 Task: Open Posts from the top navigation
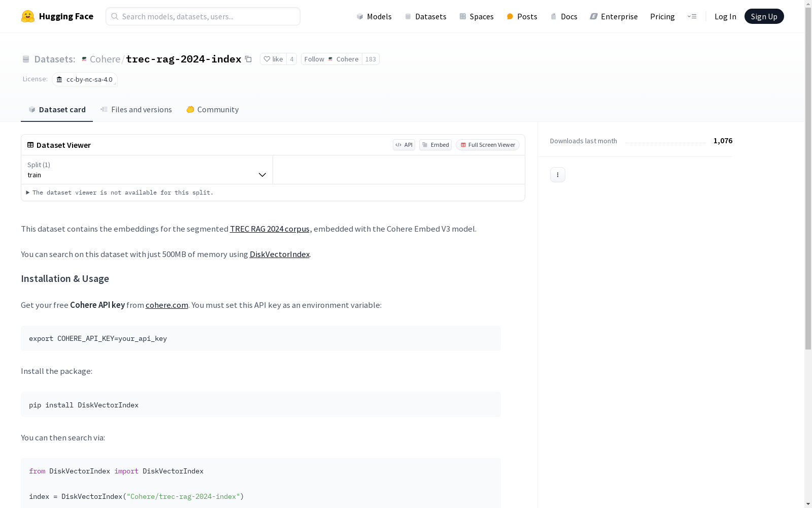[x=522, y=16]
